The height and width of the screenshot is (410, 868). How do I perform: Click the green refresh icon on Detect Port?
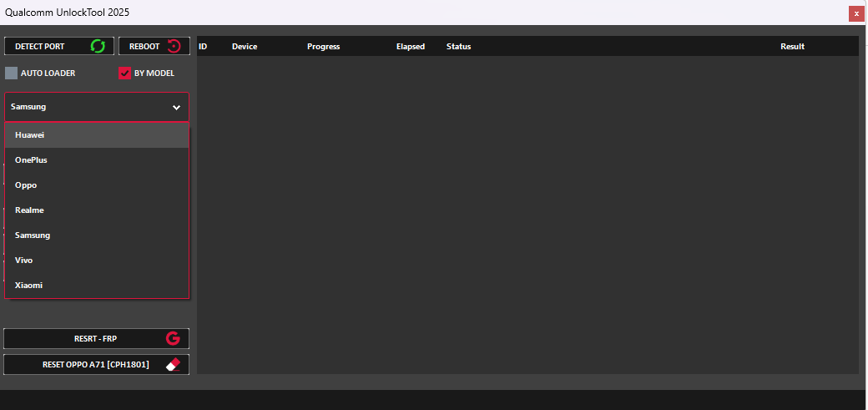(98, 46)
